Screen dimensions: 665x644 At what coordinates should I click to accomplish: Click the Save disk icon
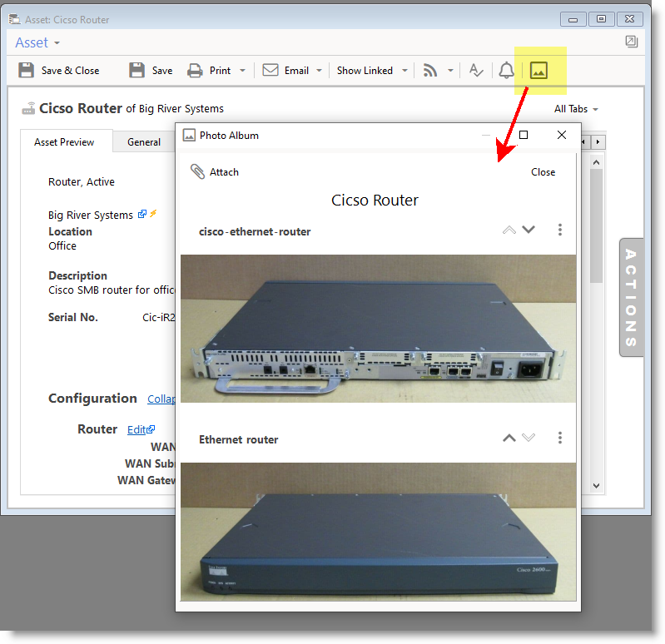tap(137, 71)
